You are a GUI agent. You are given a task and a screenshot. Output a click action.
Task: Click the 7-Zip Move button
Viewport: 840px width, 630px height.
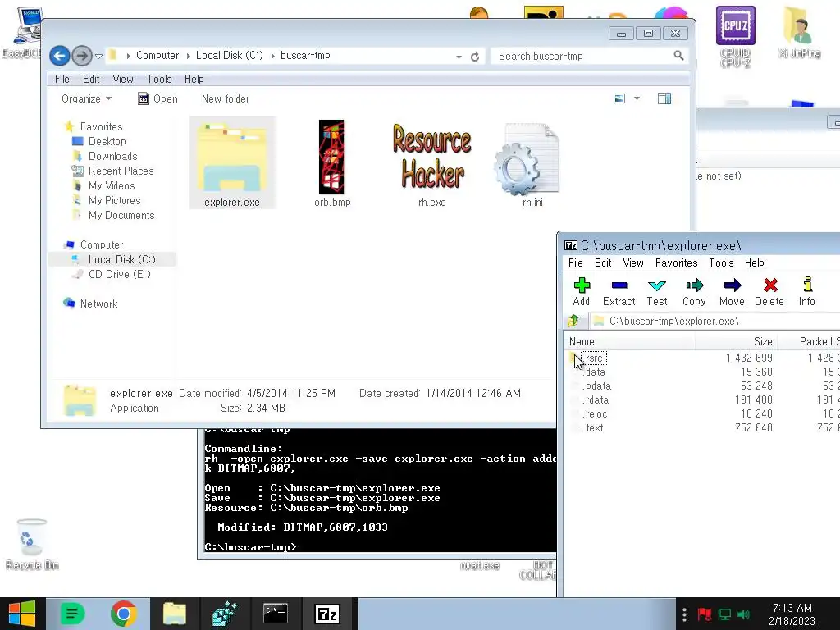[x=732, y=292]
